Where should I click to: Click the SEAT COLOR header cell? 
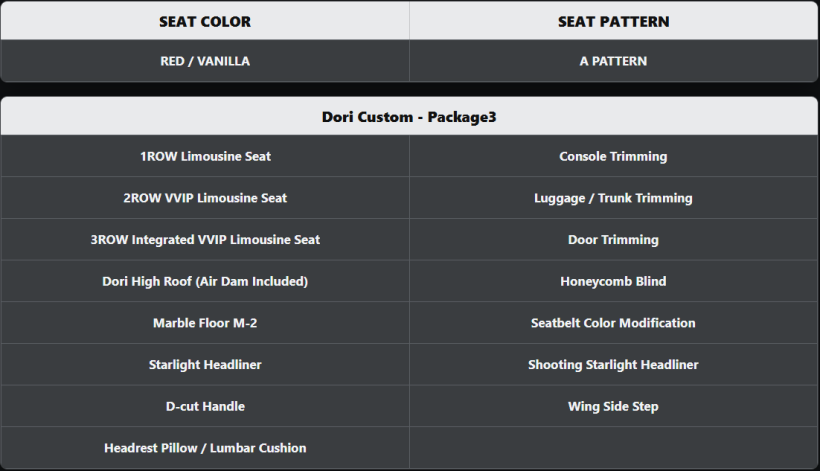point(205,21)
